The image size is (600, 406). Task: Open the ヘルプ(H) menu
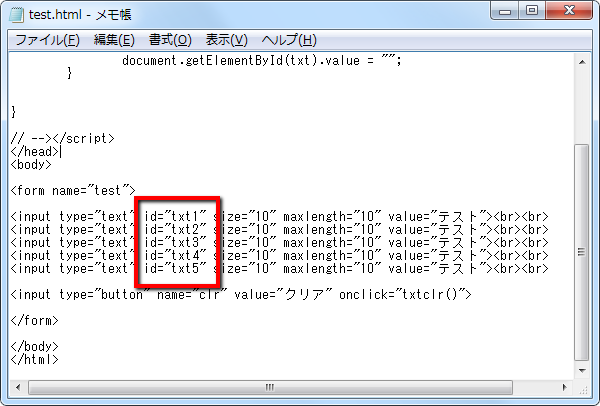(289, 40)
